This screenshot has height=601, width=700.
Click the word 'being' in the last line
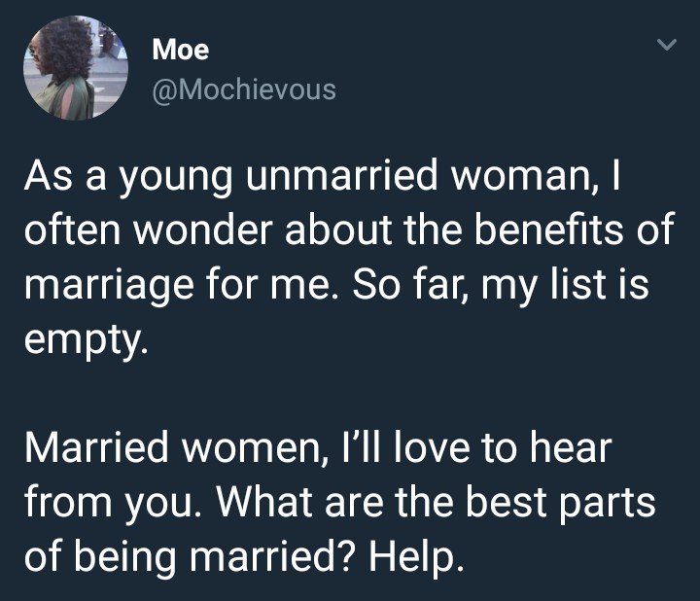[125, 558]
